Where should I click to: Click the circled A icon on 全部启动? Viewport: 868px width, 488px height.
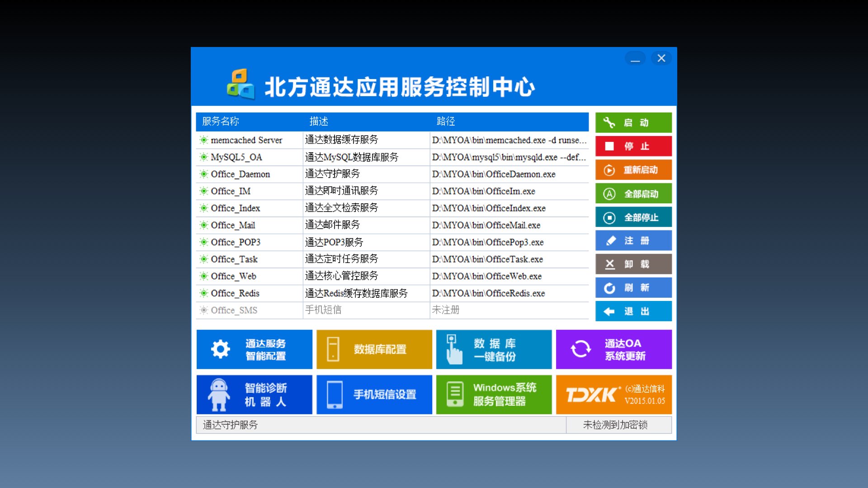(x=609, y=194)
